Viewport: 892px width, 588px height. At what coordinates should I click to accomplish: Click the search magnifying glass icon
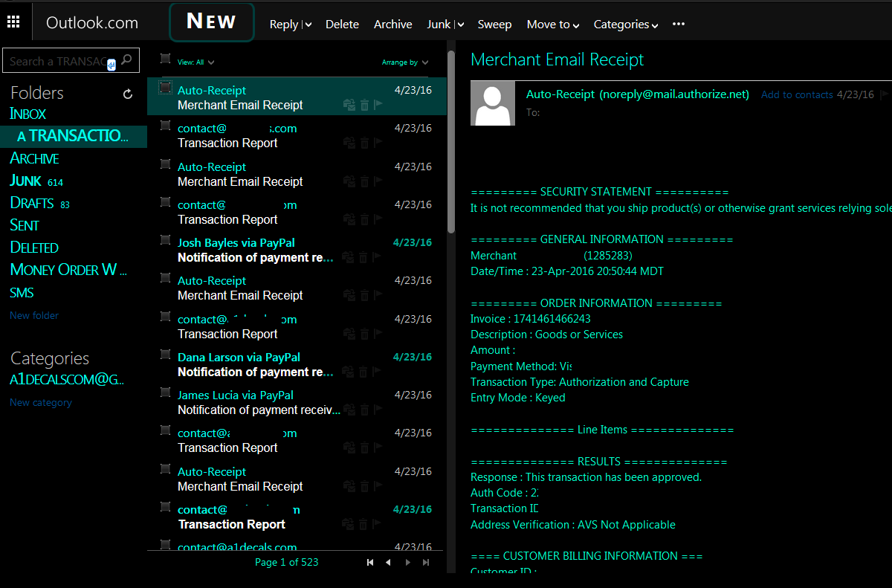pyautogui.click(x=126, y=59)
